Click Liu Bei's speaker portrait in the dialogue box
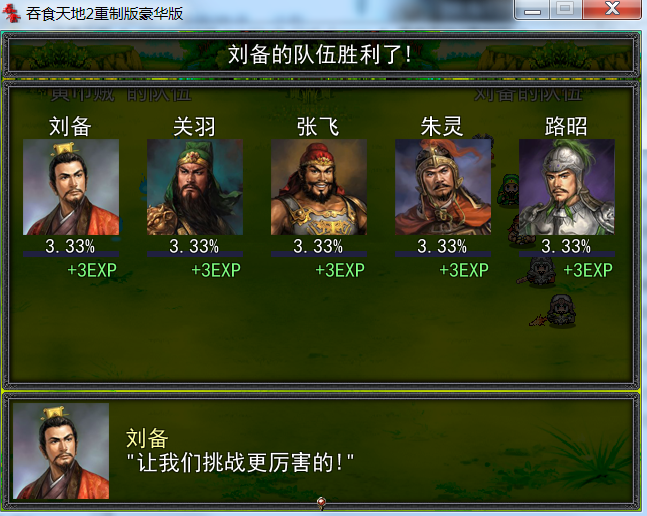 [x=61, y=451]
